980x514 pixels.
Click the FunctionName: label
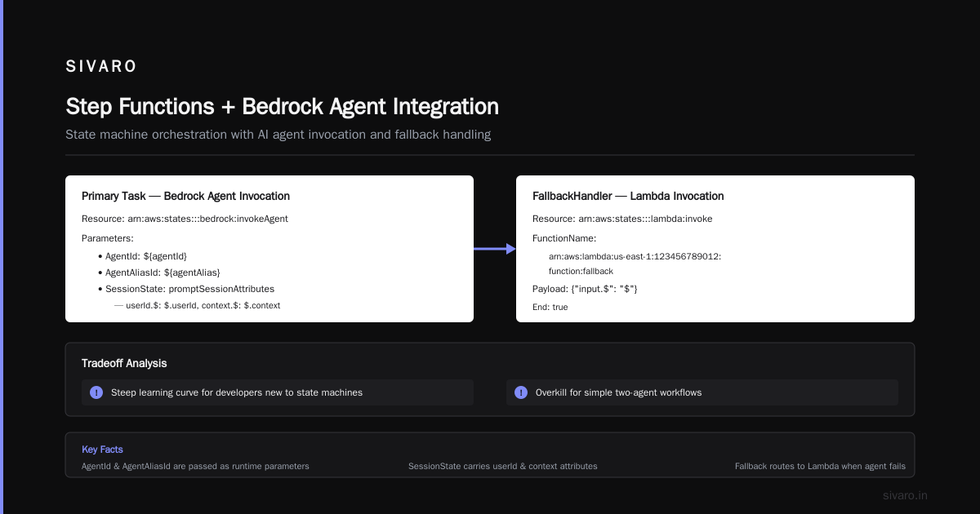564,238
